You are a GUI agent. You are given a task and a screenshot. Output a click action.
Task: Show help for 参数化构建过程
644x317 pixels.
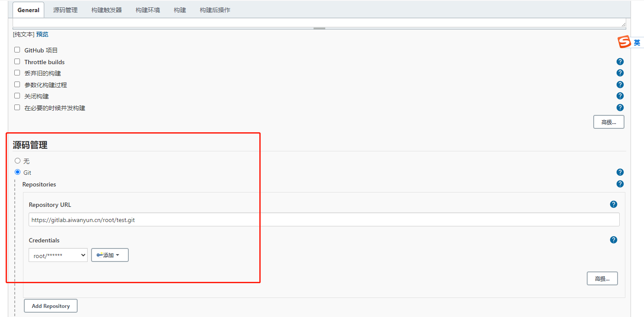coord(620,85)
